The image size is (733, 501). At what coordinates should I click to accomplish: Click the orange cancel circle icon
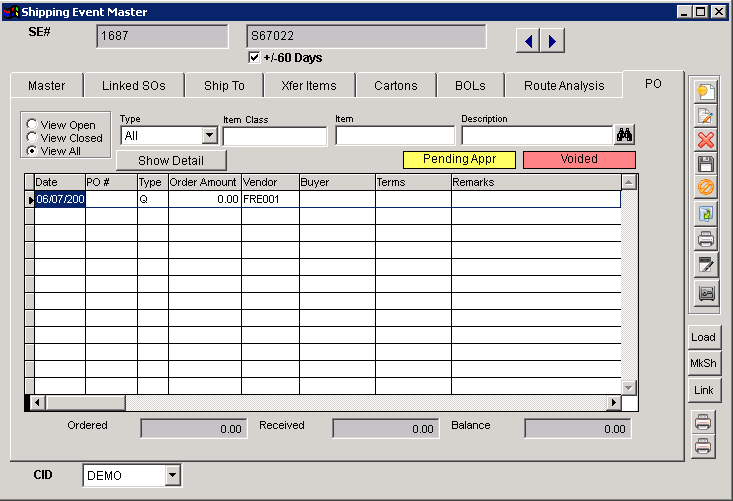705,188
